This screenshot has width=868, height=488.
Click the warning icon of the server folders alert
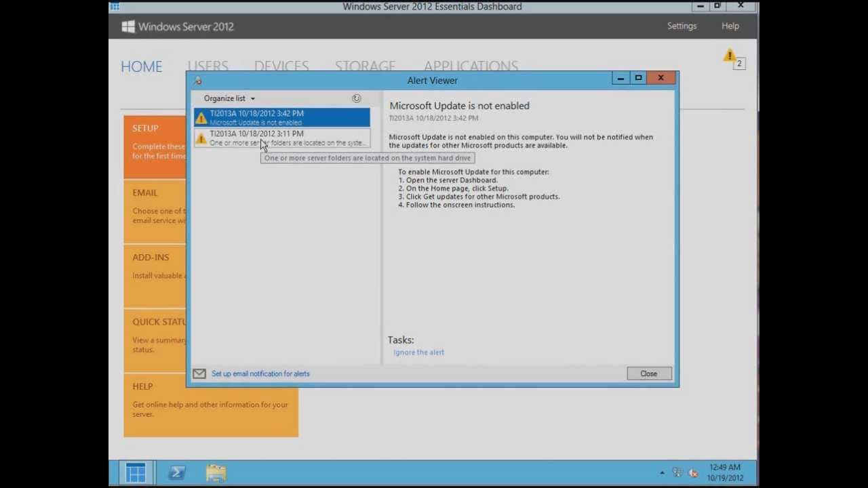[x=201, y=138]
